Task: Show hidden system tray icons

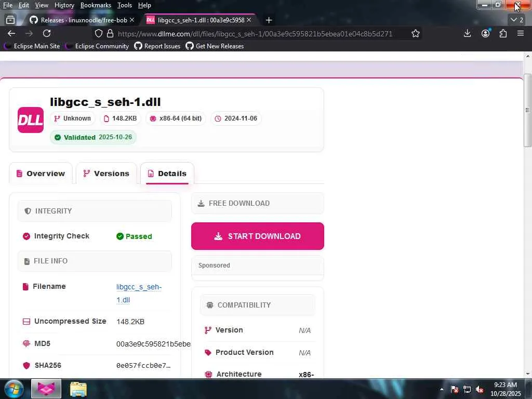Action: pyautogui.click(x=442, y=389)
